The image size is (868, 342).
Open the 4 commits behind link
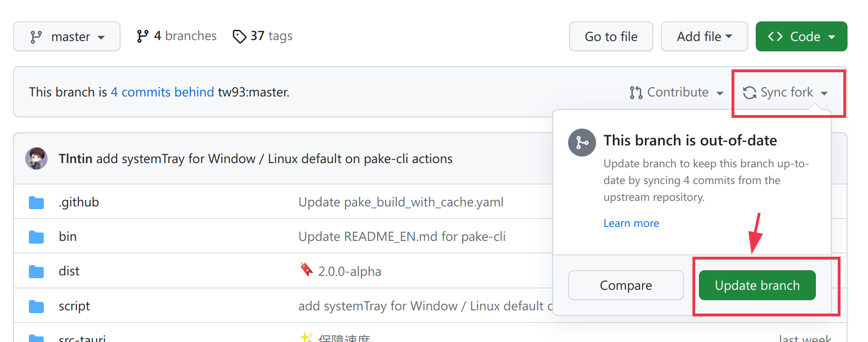point(162,92)
